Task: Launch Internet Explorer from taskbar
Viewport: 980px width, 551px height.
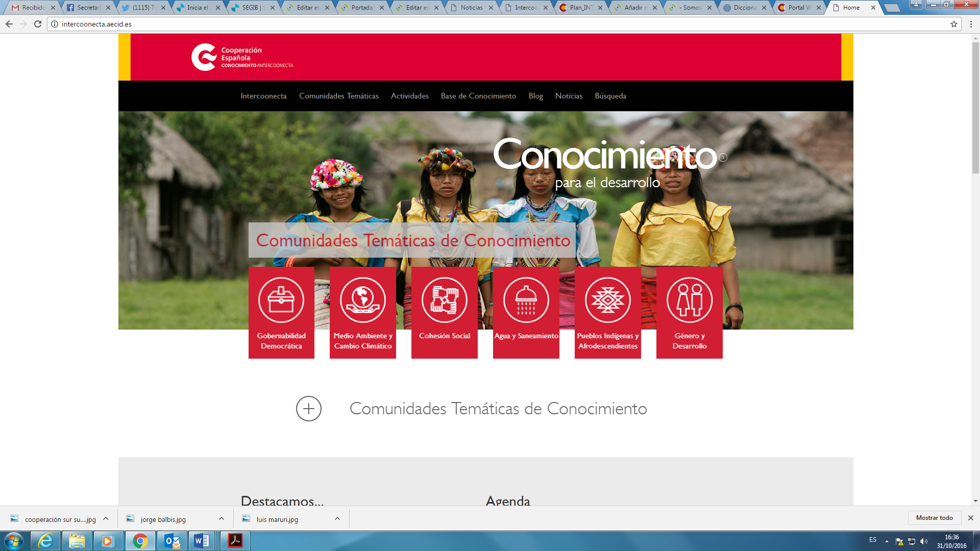Action: tap(46, 541)
